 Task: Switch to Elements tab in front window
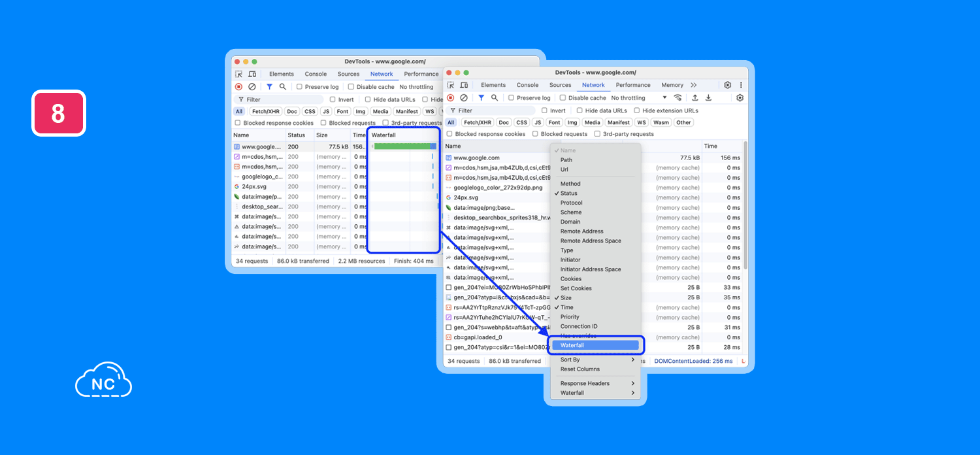tap(493, 85)
